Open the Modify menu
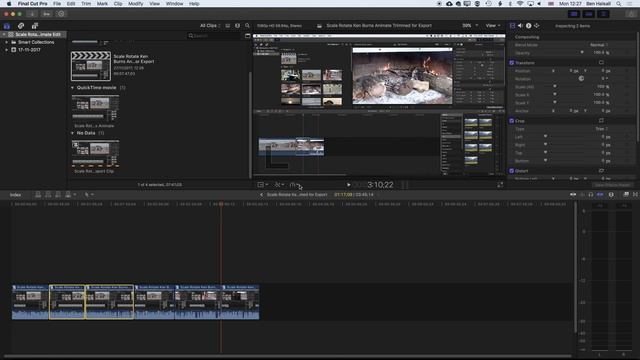 (x=136, y=4)
